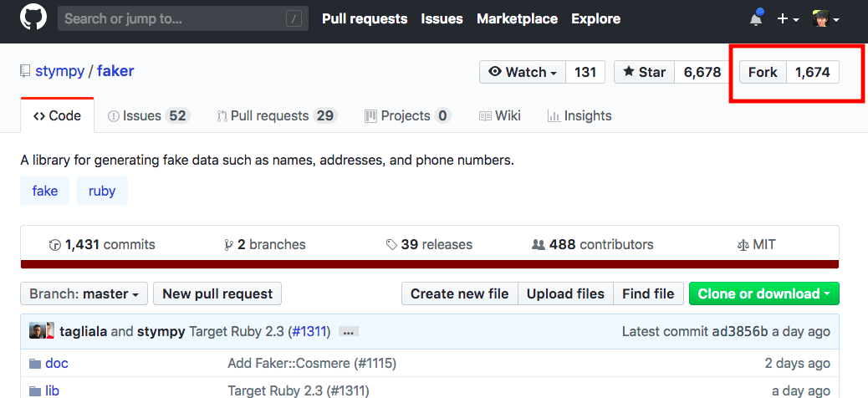
Task: Star the repository
Action: 645,72
